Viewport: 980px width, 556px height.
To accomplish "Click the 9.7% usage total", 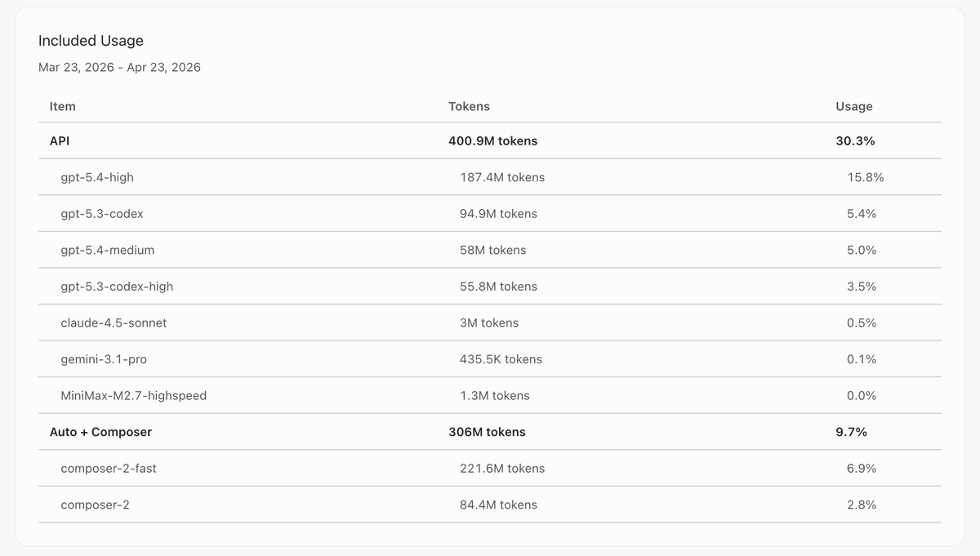I will [x=852, y=432].
